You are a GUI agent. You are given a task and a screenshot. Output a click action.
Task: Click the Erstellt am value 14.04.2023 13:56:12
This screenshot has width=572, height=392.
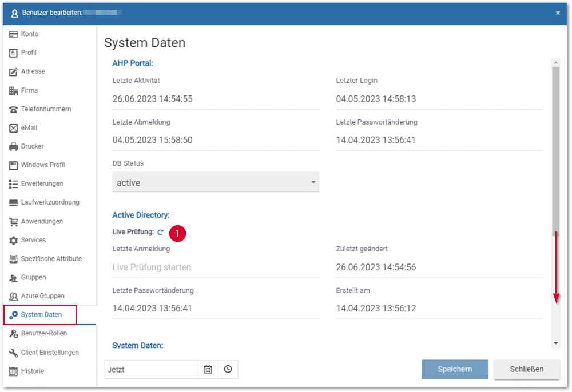[x=376, y=309]
